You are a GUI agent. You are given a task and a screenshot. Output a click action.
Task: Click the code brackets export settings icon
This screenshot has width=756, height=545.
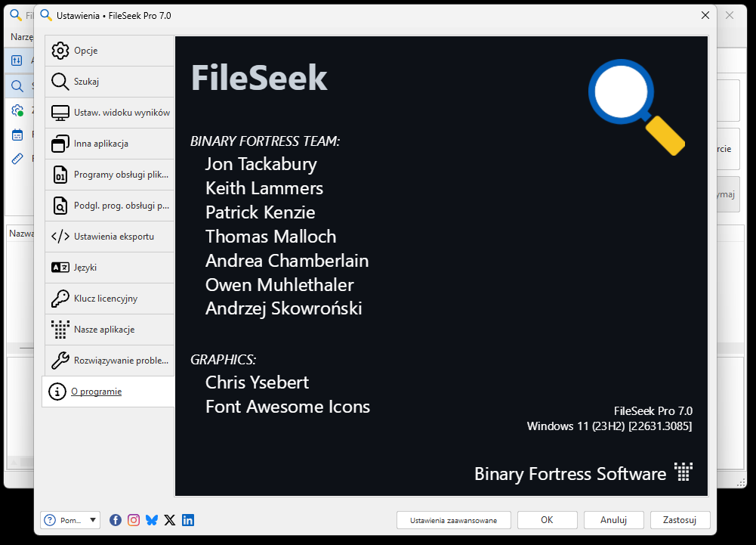coord(60,237)
